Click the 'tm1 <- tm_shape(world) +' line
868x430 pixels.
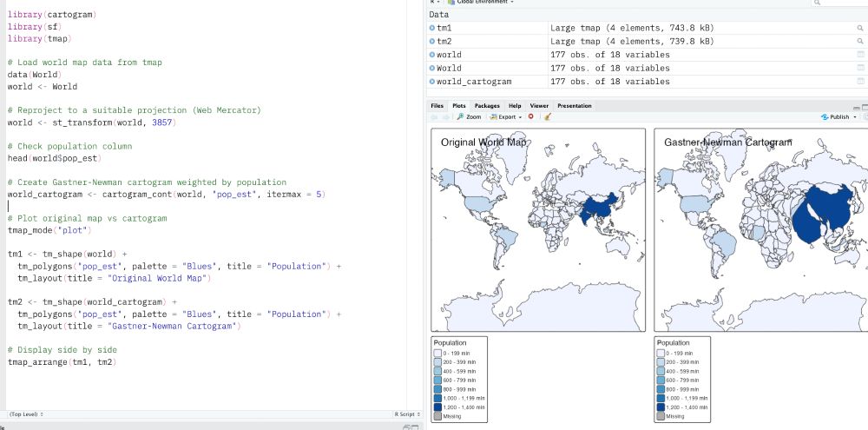[67, 254]
